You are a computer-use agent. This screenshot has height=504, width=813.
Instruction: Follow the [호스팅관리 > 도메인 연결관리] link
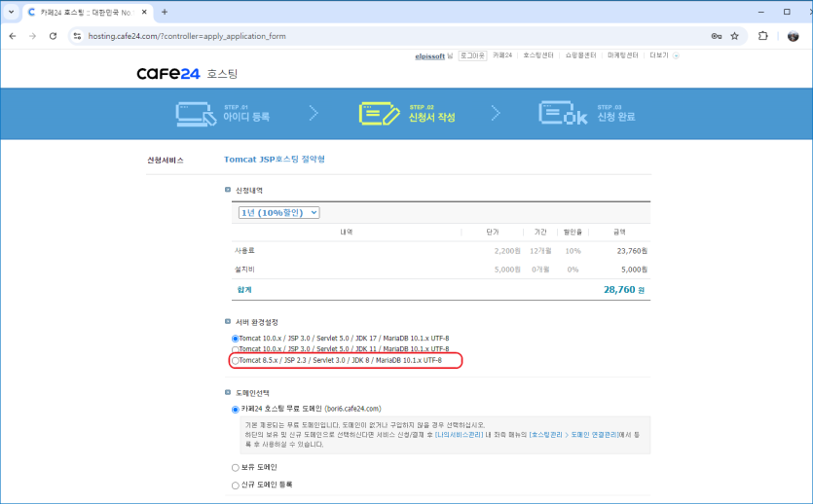[573, 435]
